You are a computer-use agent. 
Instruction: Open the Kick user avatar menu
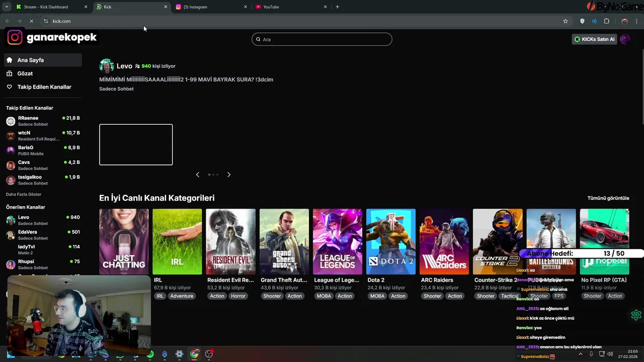(625, 39)
